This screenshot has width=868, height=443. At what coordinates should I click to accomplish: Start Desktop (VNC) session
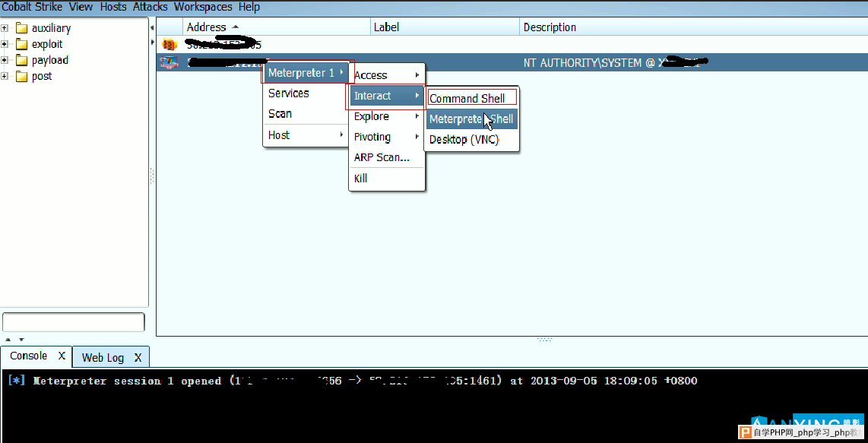pyautogui.click(x=472, y=140)
